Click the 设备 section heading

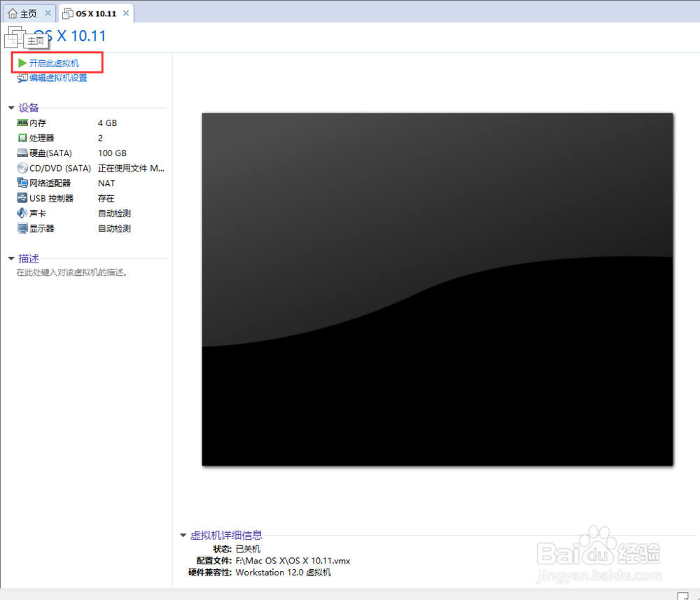click(29, 108)
